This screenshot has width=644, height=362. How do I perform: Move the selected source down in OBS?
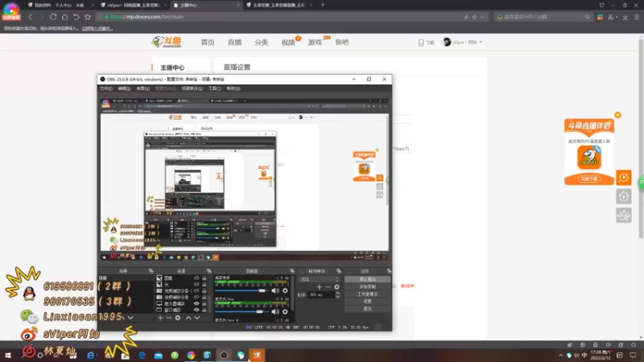[x=197, y=318]
